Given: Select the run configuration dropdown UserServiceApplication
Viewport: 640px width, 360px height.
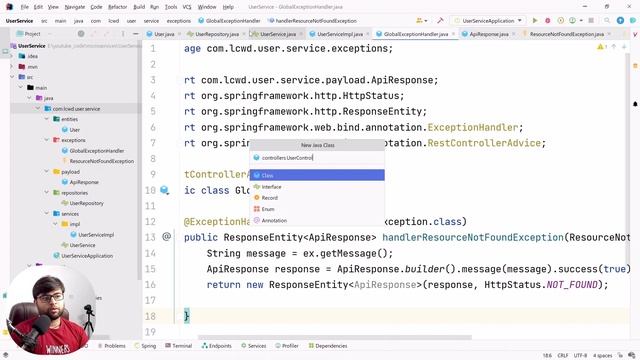Looking at the screenshot, I should [488, 20].
